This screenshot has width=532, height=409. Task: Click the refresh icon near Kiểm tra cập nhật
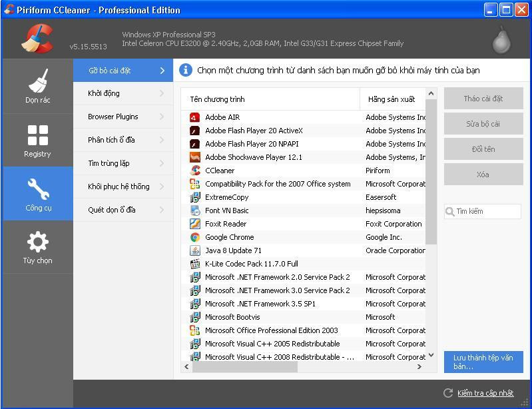(x=448, y=393)
